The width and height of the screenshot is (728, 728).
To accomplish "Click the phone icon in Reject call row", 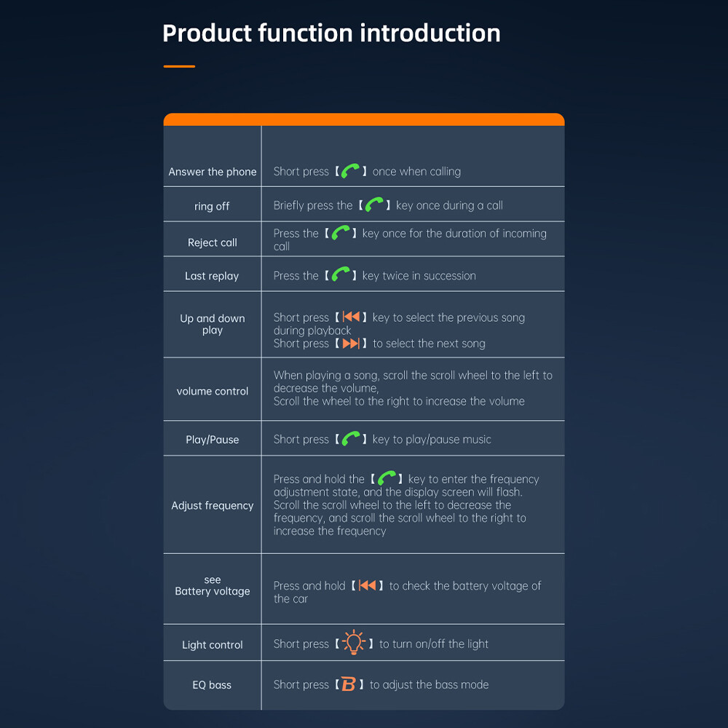I will [x=340, y=233].
